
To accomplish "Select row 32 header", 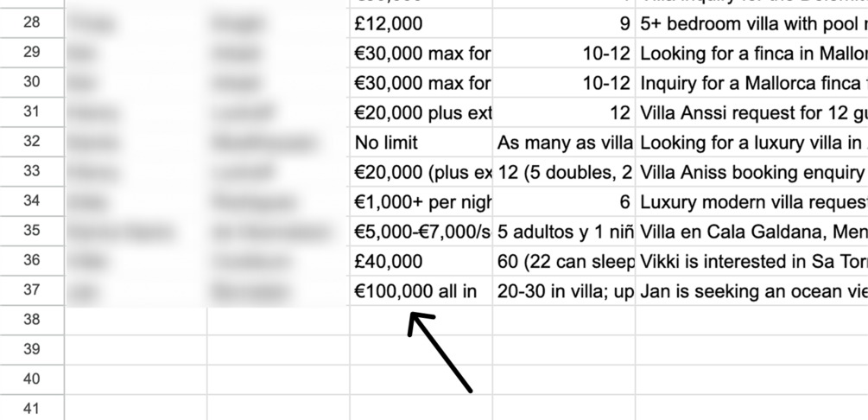I will pyautogui.click(x=31, y=143).
